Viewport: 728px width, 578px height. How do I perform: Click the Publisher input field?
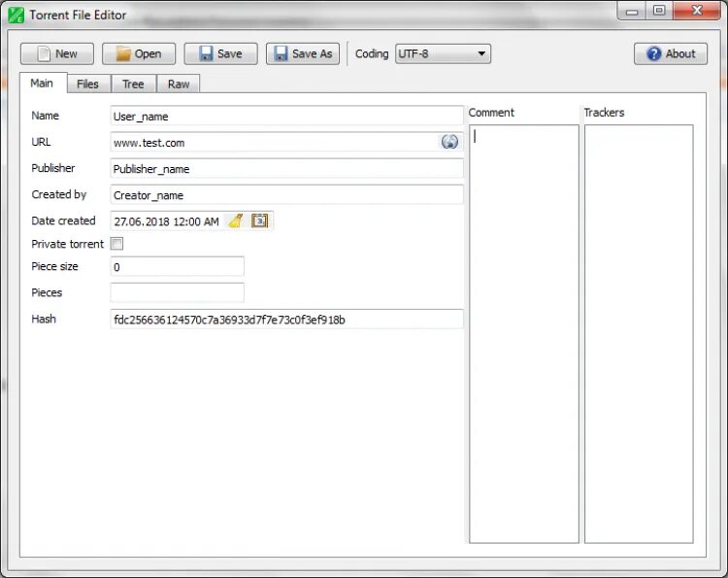pos(287,169)
